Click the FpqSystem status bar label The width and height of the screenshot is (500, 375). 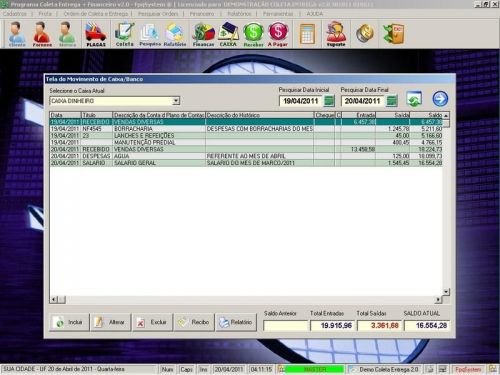[x=468, y=369]
